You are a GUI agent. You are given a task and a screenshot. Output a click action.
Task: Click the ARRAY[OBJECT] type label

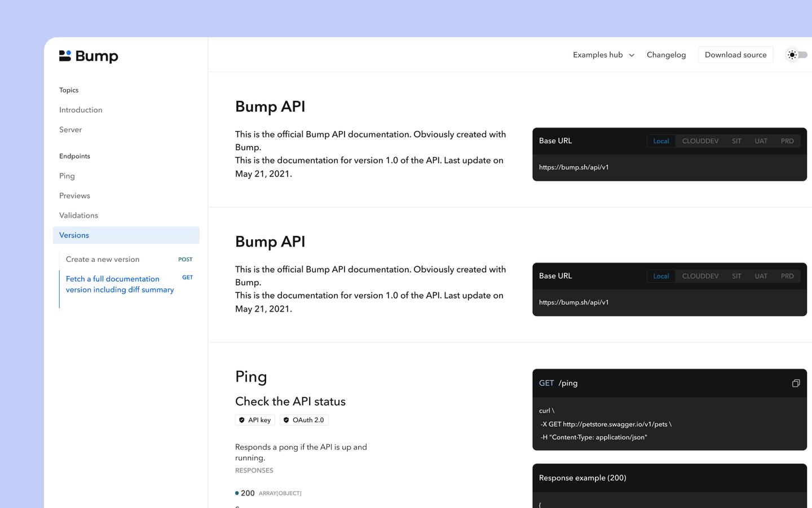click(280, 493)
